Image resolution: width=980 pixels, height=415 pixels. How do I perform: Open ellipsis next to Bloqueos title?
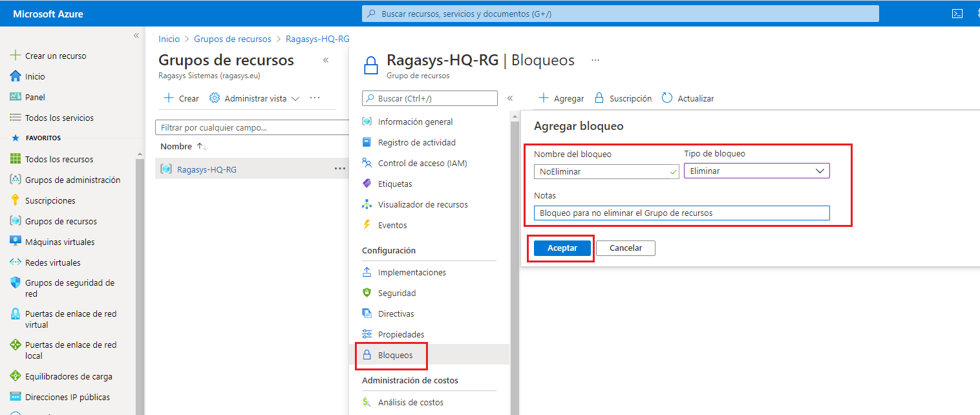[x=595, y=60]
